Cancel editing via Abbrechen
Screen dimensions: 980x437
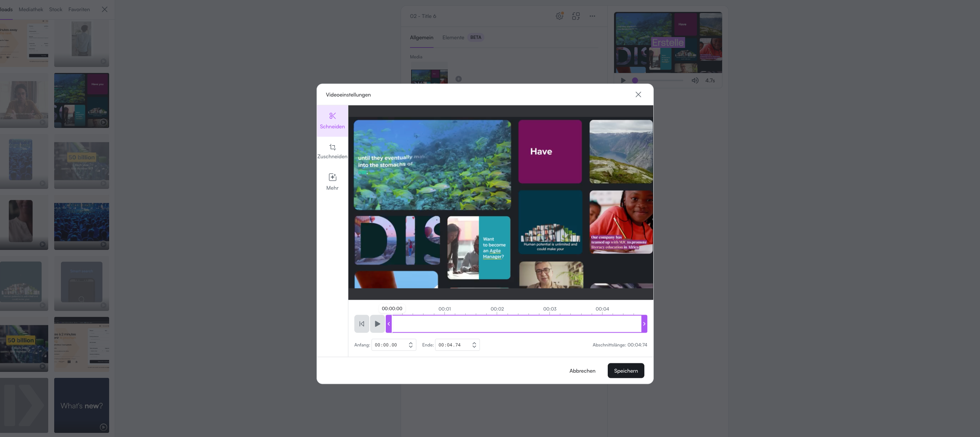coord(582,370)
